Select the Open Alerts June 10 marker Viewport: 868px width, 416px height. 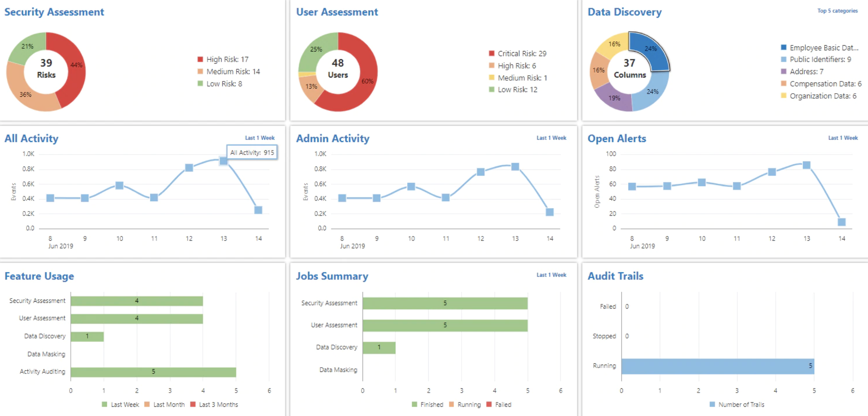tap(702, 182)
